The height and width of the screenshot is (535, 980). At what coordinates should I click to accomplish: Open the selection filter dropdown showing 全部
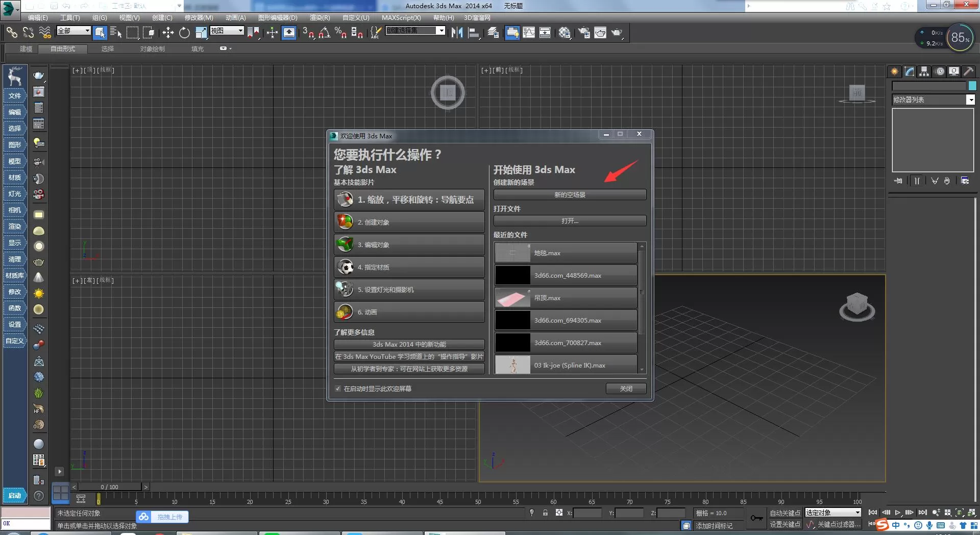click(x=73, y=31)
